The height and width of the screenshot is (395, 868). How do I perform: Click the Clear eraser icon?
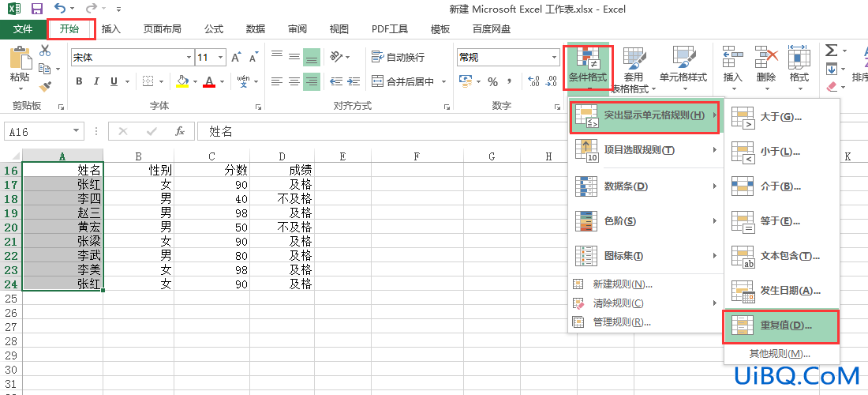point(832,86)
